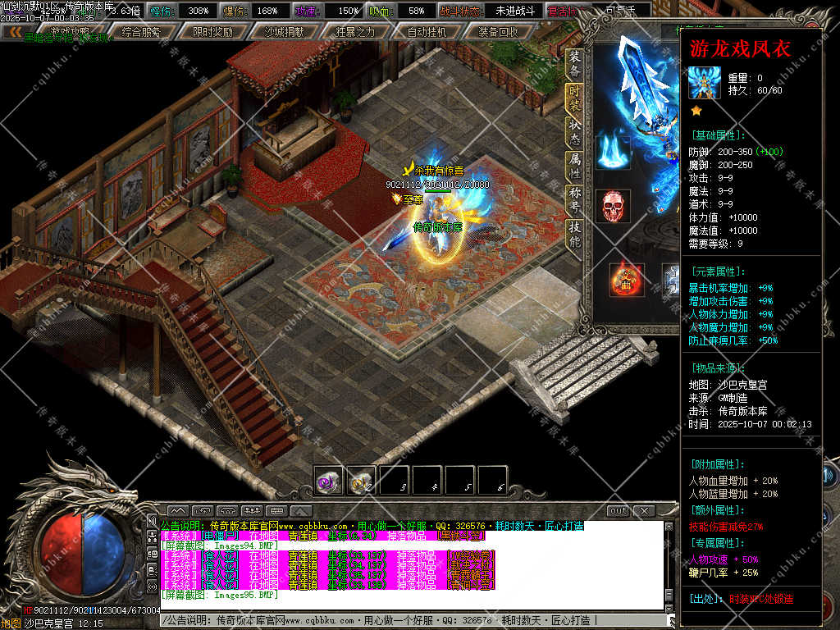This screenshot has width=840, height=630.
Task: Use the purple scroll in hotbar slot 1
Action: point(329,482)
